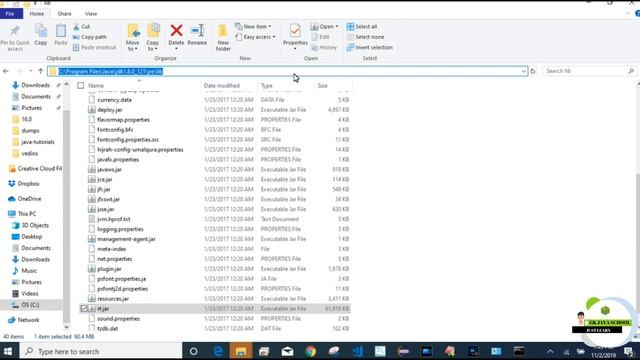
Task: Select the jvm.hprof.txt file
Action: (x=114, y=219)
